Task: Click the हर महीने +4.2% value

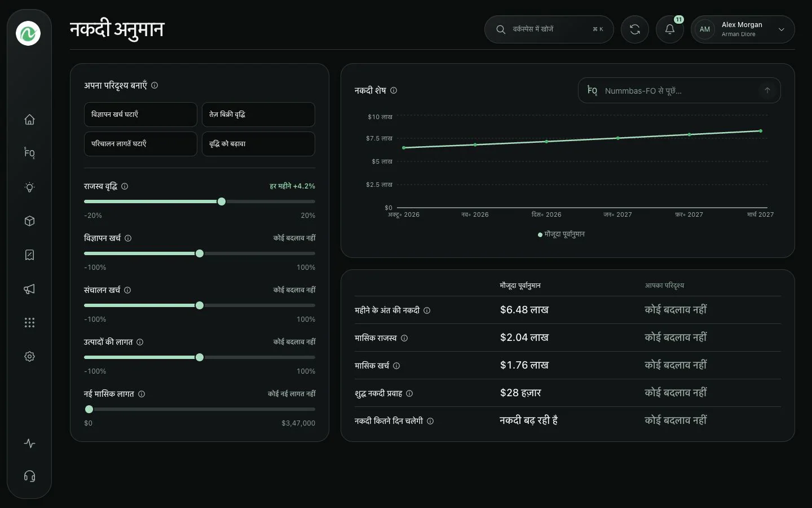Action: [292, 186]
